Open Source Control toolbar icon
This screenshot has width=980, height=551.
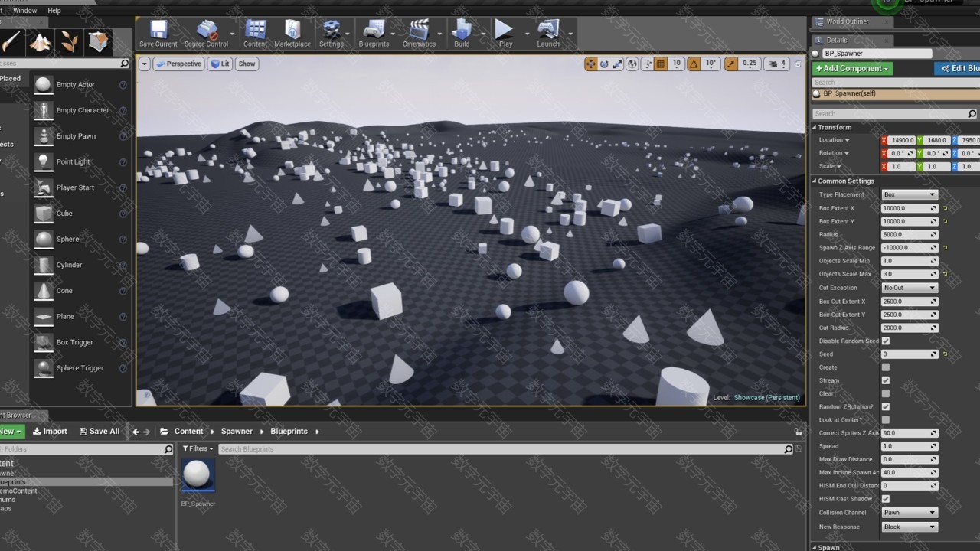pyautogui.click(x=206, y=34)
